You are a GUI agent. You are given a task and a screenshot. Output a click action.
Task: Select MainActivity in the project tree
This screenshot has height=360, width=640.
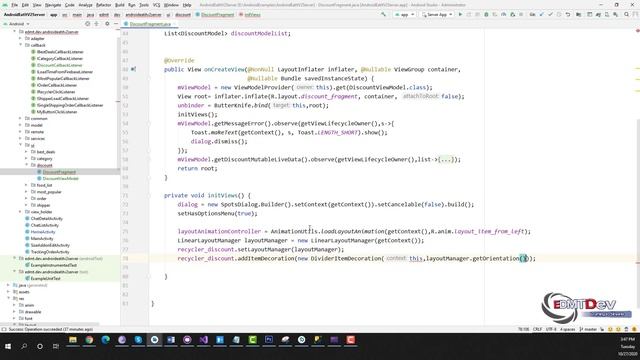click(39, 238)
